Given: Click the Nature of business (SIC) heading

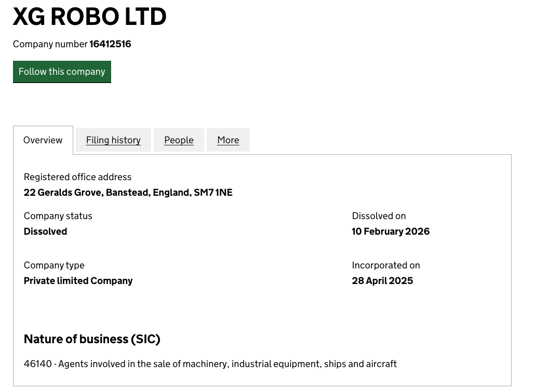Looking at the screenshot, I should pyautogui.click(x=92, y=340).
